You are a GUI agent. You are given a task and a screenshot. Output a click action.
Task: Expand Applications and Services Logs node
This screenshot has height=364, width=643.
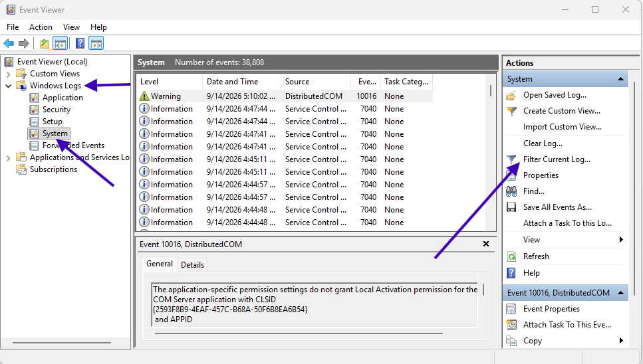pos(8,157)
